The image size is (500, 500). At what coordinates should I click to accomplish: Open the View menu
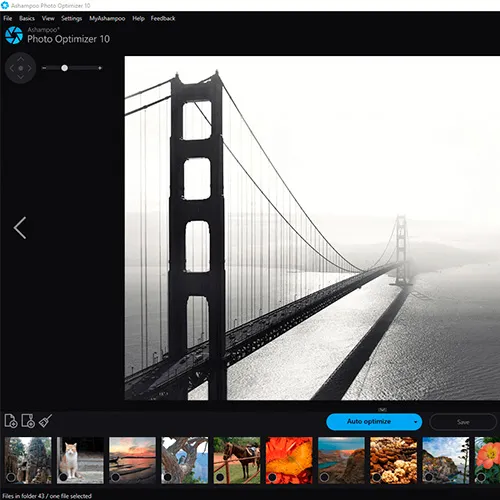(48, 18)
